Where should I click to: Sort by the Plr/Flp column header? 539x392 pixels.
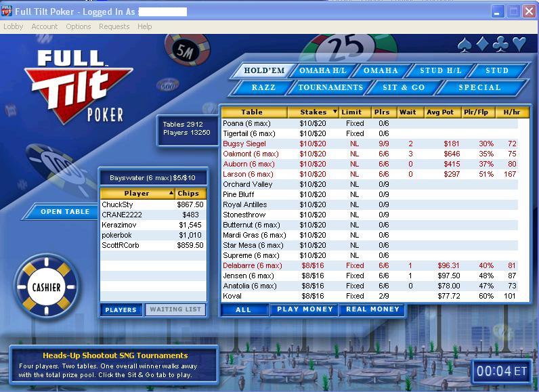478,112
